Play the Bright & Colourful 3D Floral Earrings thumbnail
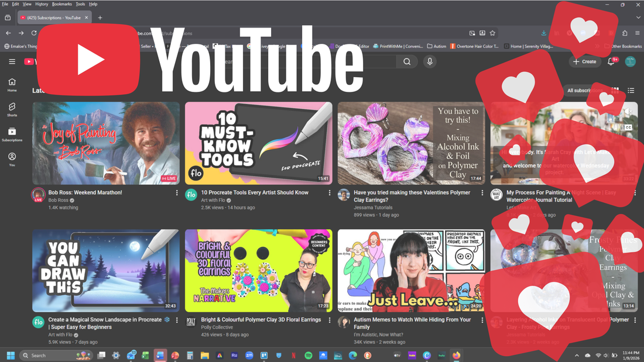The width and height of the screenshot is (644, 362). pos(258,270)
